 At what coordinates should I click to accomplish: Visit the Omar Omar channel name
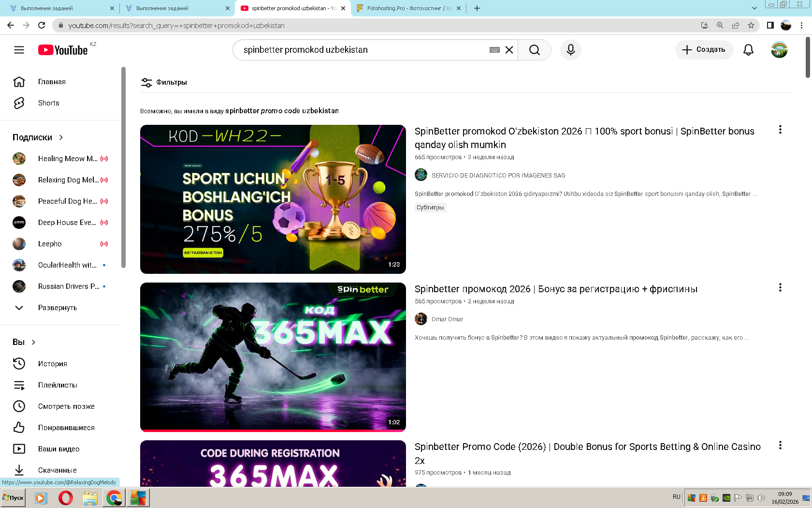447,319
